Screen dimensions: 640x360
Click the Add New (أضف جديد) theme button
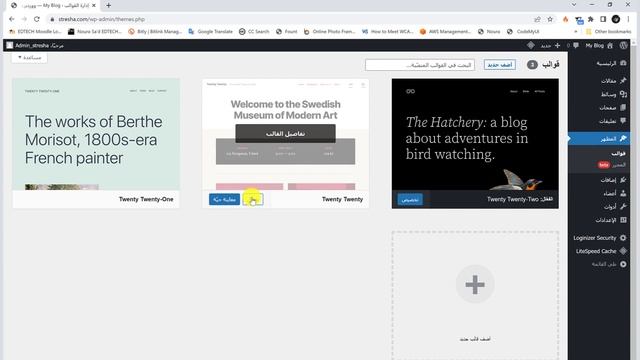tap(500, 64)
